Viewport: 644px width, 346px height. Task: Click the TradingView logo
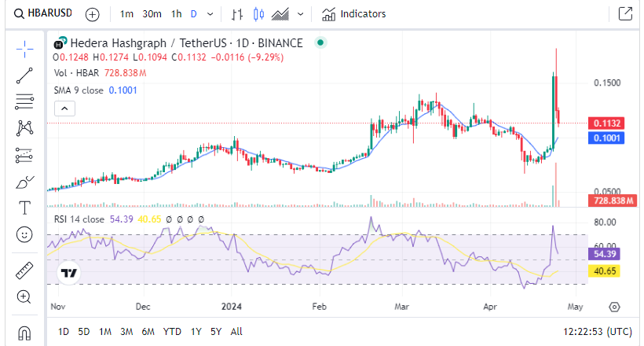[68, 273]
